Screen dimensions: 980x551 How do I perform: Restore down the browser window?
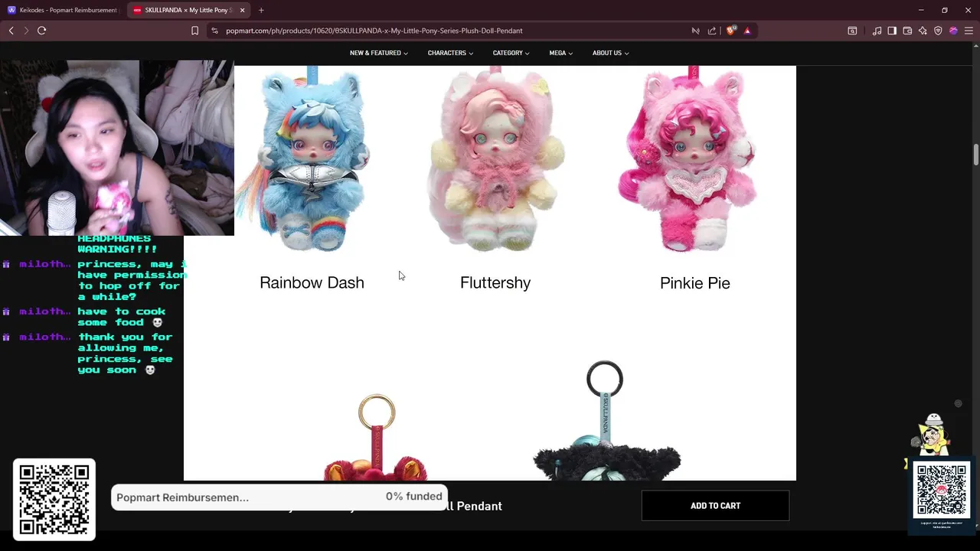click(945, 10)
